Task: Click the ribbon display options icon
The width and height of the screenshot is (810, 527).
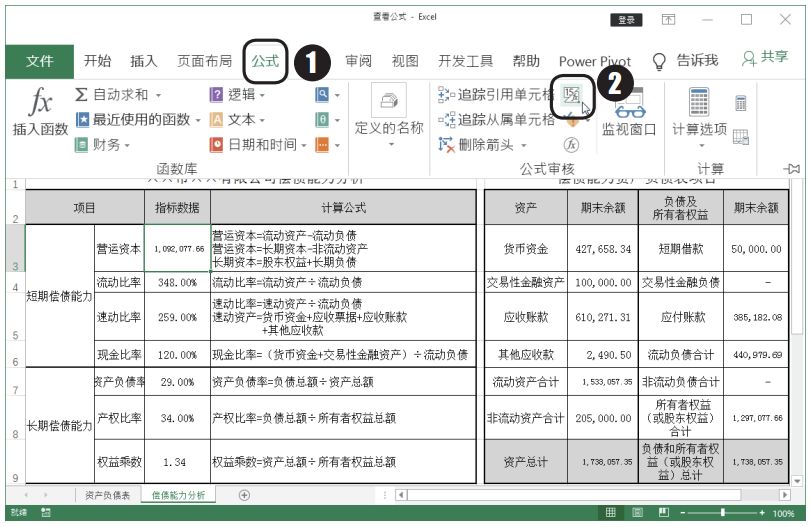Action: [668, 20]
